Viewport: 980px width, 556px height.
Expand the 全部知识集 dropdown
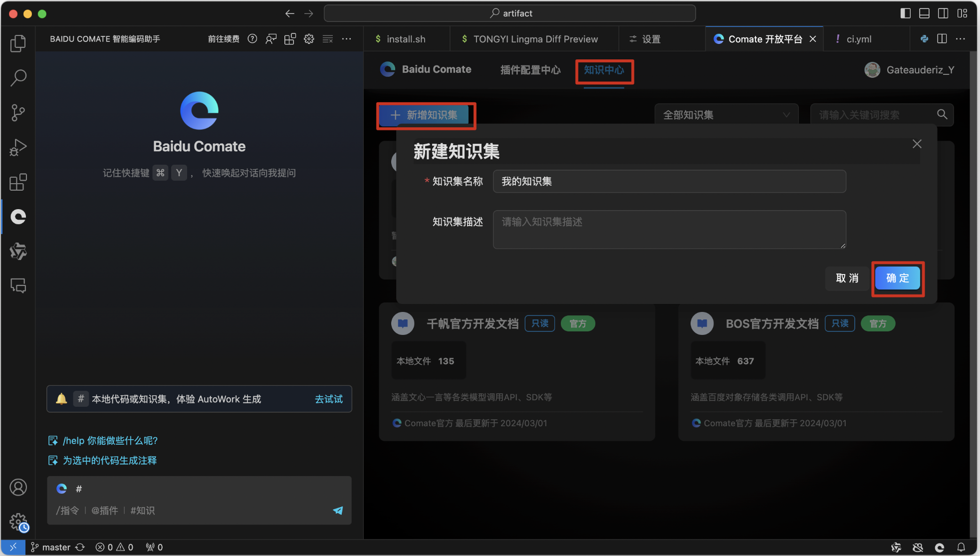[727, 115]
